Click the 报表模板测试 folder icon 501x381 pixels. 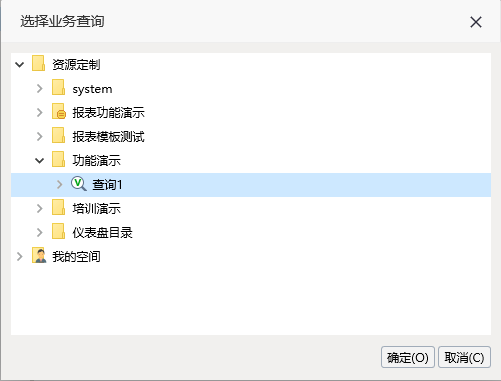[58, 136]
